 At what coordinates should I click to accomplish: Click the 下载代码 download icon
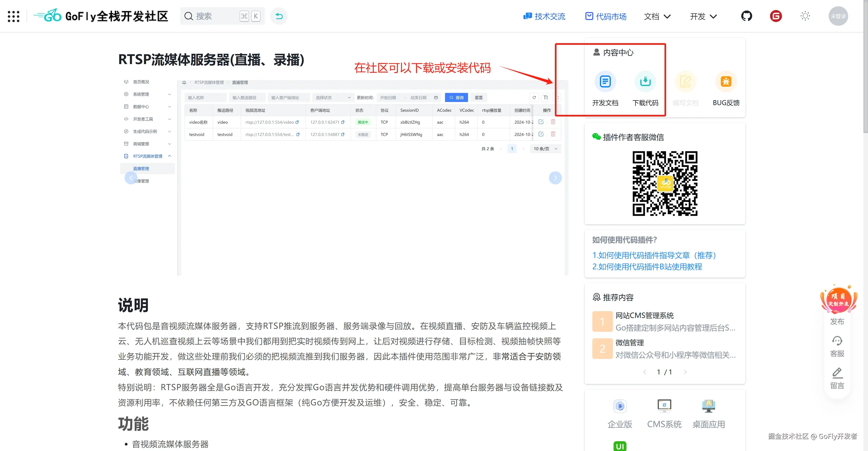coord(645,81)
